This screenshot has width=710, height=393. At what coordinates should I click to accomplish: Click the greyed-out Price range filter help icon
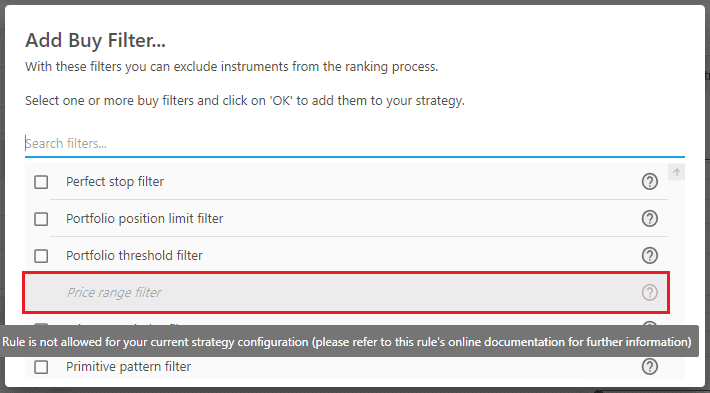click(x=649, y=292)
